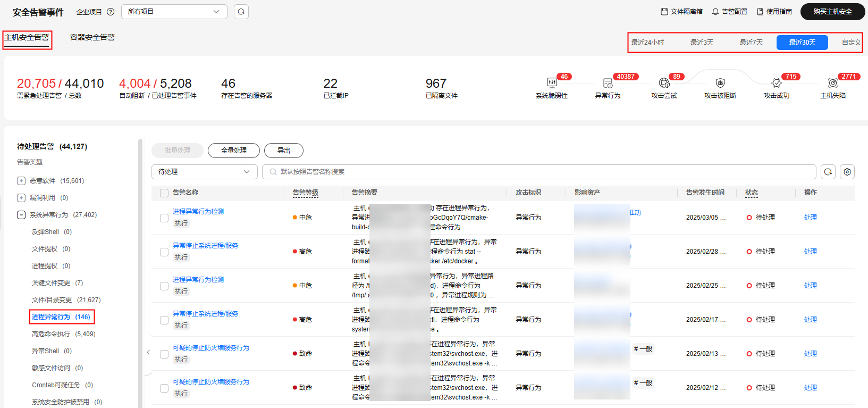This screenshot has height=408, width=868.
Task: Select the 攻击被阻断 shield icon
Action: pyautogui.click(x=720, y=82)
